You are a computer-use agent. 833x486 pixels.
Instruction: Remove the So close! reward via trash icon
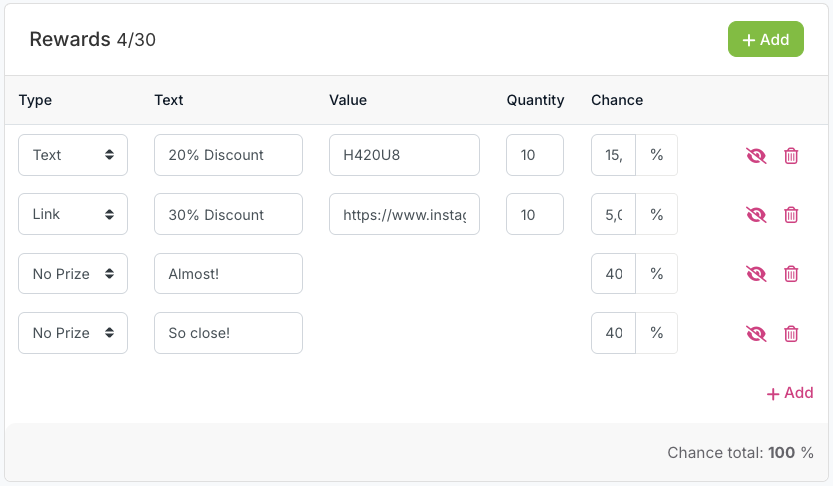point(791,334)
